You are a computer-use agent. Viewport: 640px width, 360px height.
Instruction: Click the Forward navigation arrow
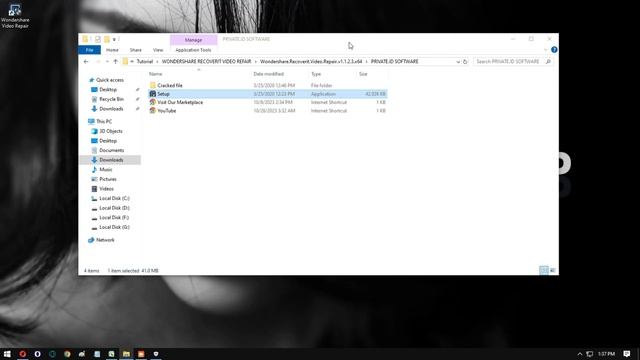pos(98,62)
